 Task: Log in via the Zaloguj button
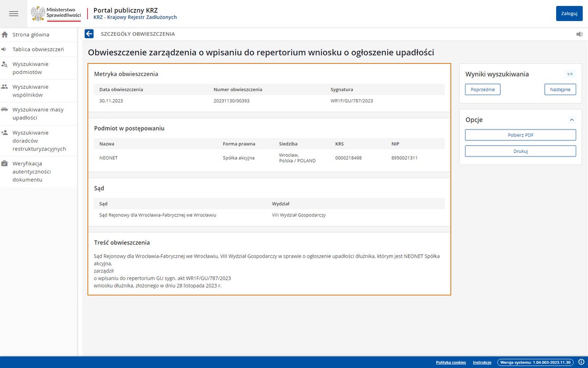tap(569, 13)
